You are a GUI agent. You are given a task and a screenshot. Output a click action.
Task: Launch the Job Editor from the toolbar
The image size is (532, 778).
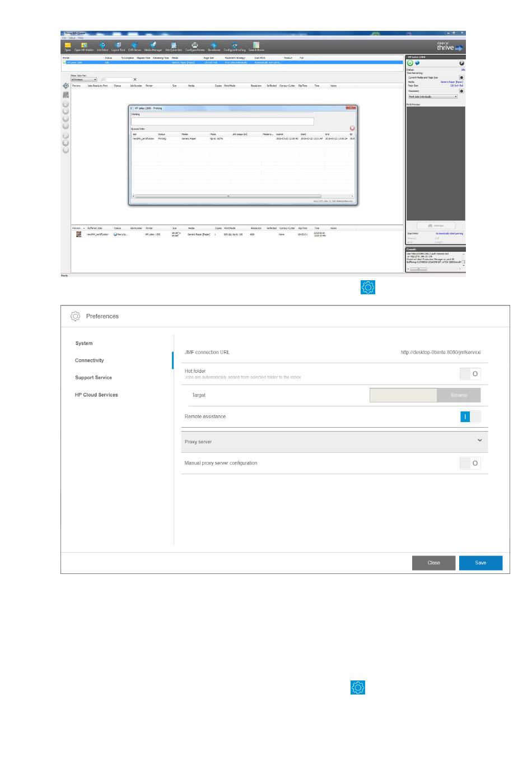click(x=102, y=46)
